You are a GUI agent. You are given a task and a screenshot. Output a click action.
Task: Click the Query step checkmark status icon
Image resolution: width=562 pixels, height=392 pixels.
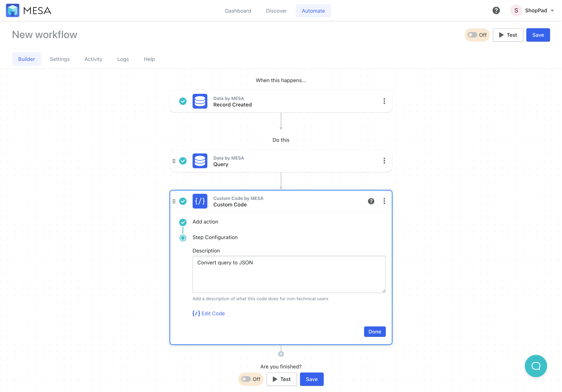point(183,161)
